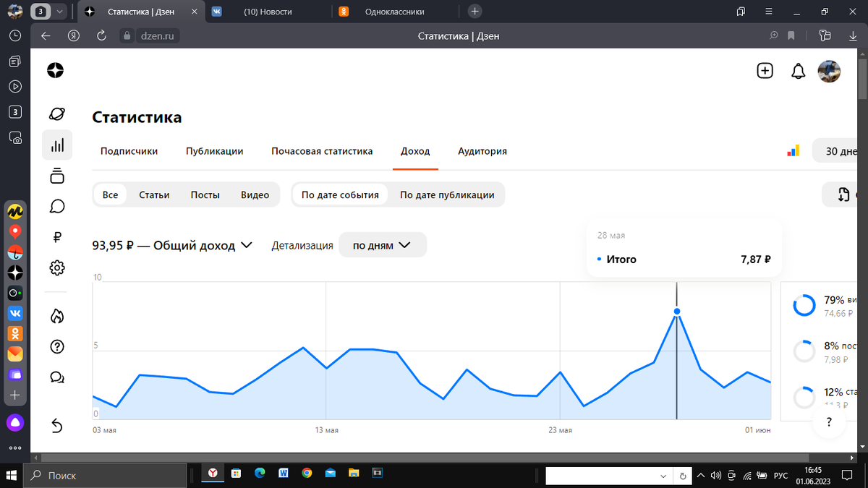Screen dimensions: 868x488
Task: Click the plus create publication icon
Action: (x=765, y=71)
